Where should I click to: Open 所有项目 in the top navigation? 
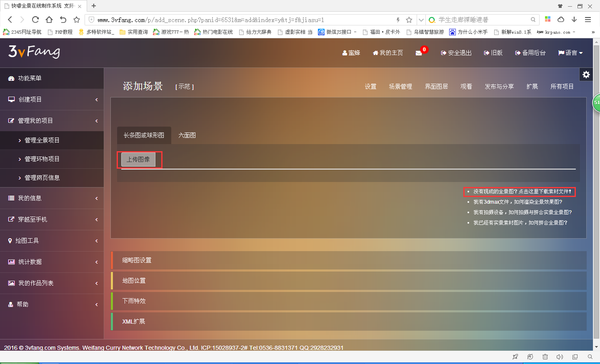tap(562, 87)
